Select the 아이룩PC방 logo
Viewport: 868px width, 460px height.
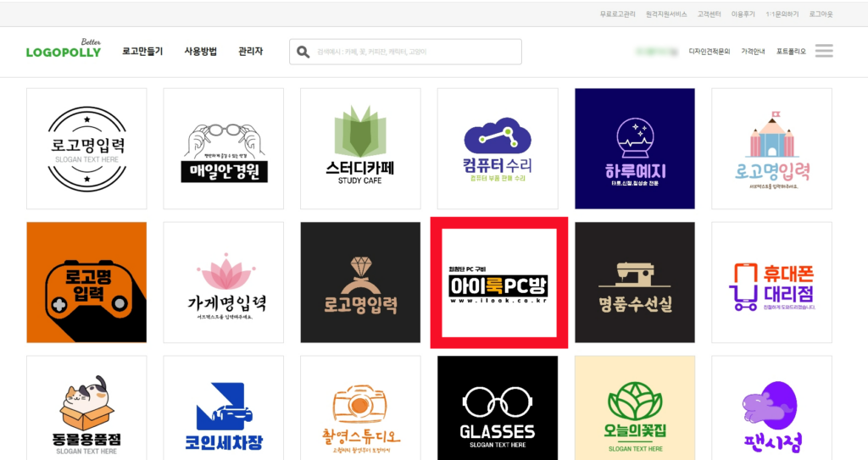(x=499, y=282)
